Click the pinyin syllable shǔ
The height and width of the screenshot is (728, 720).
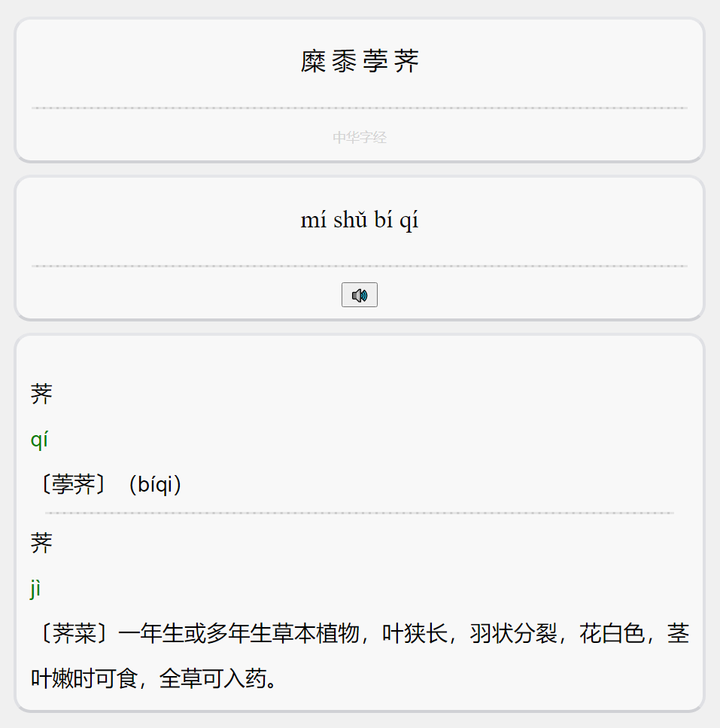(351, 220)
